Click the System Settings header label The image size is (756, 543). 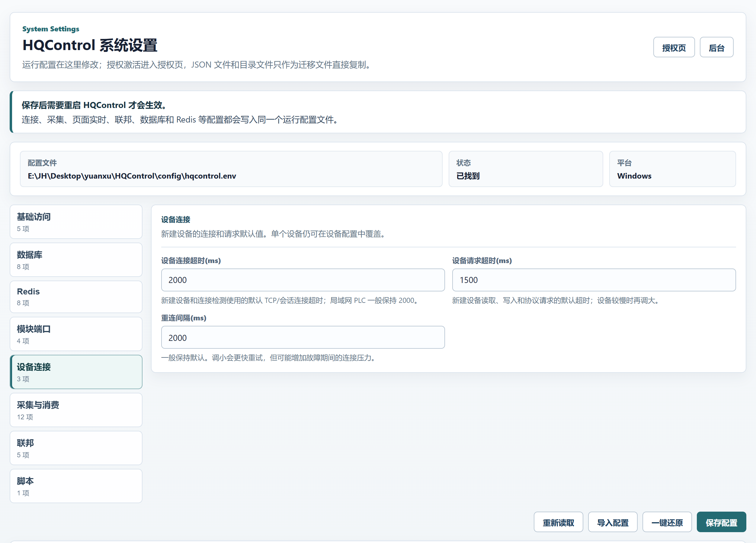(51, 29)
